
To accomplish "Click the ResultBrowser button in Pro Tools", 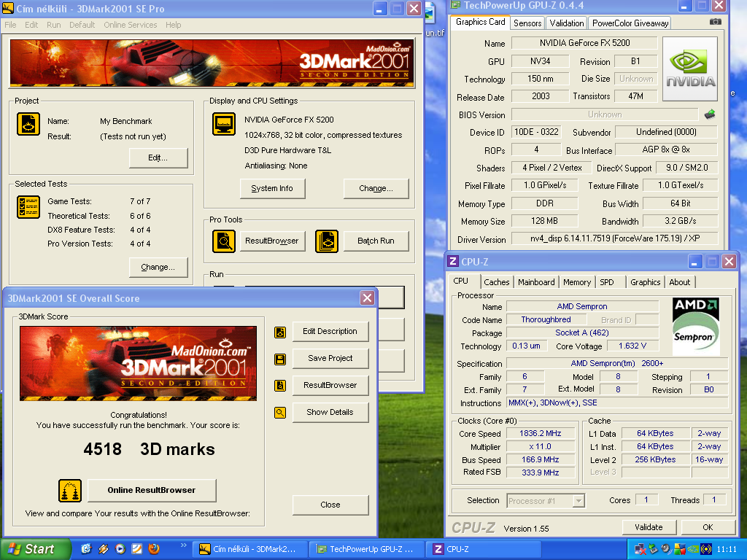I will [272, 241].
